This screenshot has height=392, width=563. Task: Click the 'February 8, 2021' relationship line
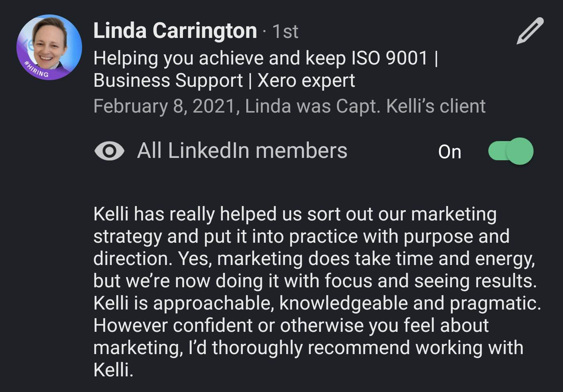pos(289,106)
